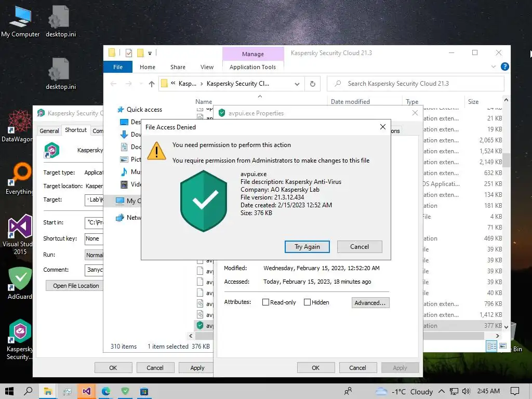Click Properties icon in Quick Access Toolbar

pyautogui.click(x=129, y=53)
